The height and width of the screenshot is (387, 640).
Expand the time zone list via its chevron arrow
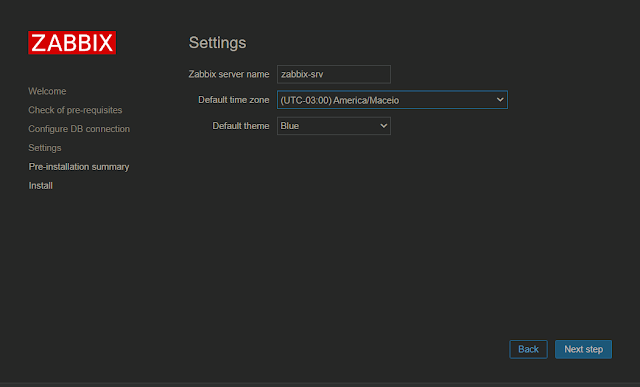coord(500,100)
